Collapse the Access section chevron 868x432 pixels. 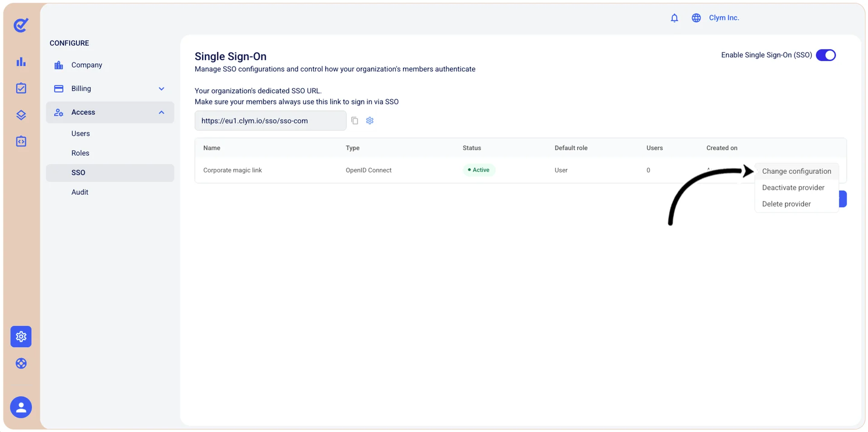click(x=161, y=112)
